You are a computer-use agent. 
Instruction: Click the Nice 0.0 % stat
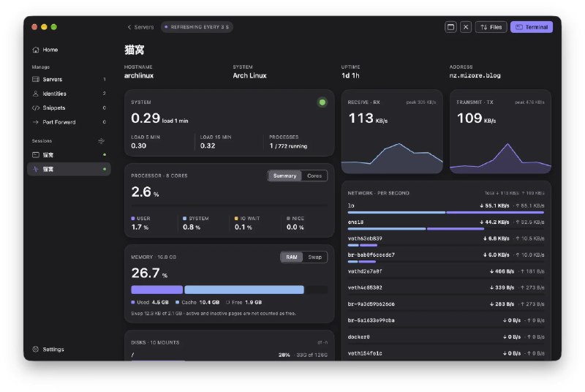(x=295, y=223)
